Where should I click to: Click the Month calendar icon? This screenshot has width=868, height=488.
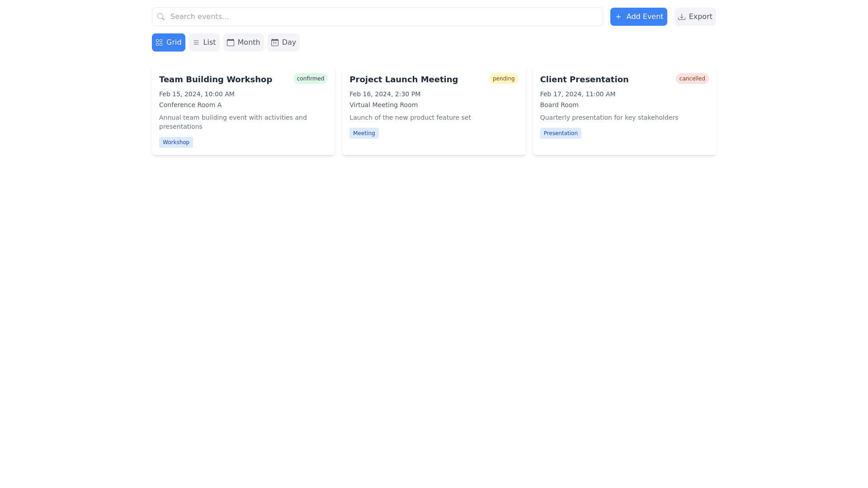[231, 42]
